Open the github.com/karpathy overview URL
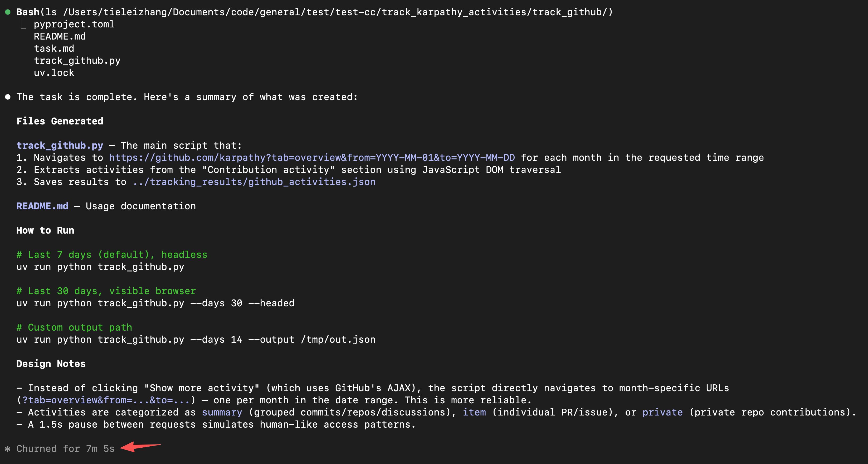This screenshot has width=868, height=464. pyautogui.click(x=312, y=158)
